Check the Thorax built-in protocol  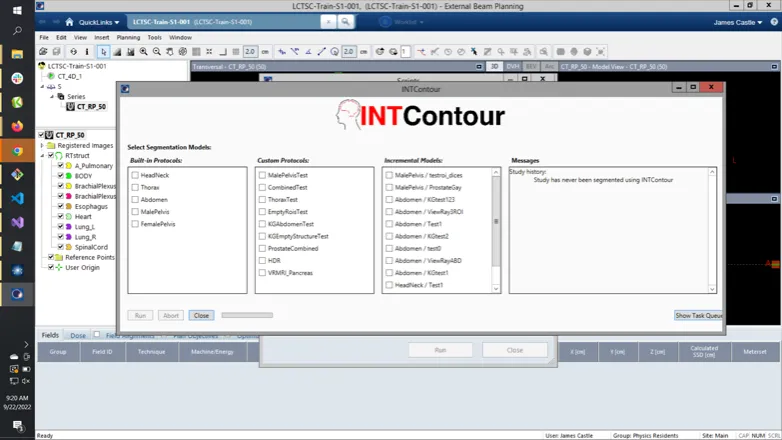[x=135, y=187]
